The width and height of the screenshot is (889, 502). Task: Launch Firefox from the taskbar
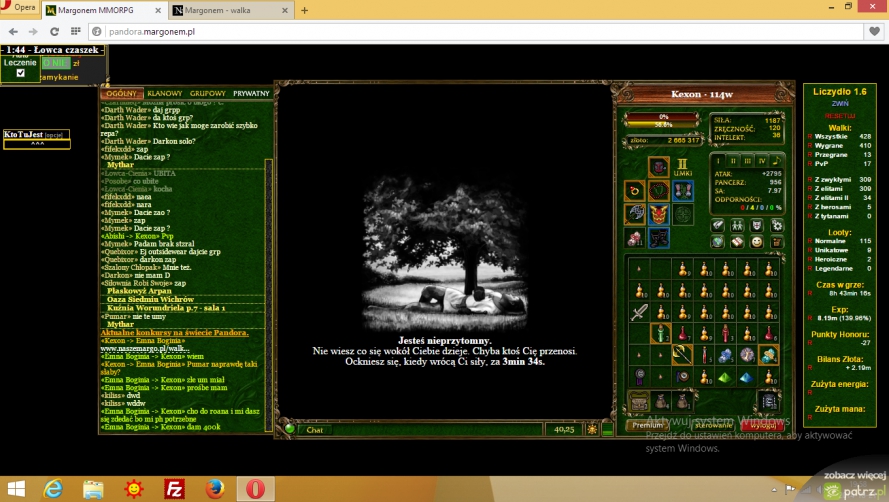pyautogui.click(x=214, y=488)
